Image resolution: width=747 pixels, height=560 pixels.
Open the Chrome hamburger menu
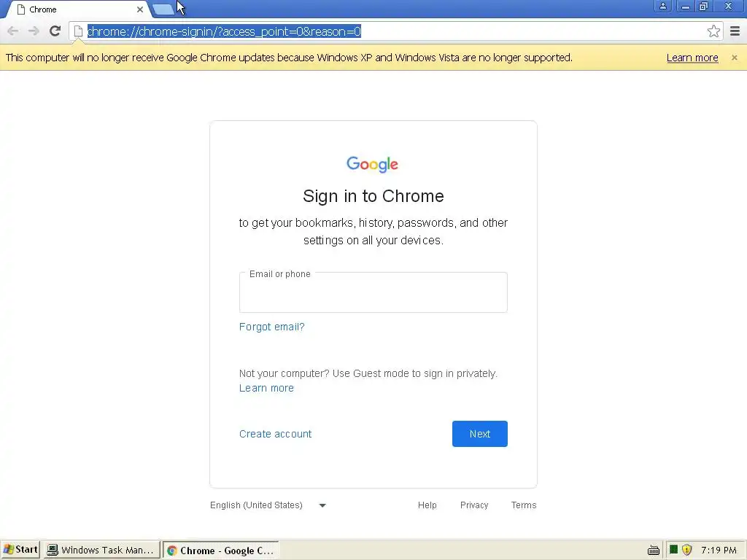(735, 31)
